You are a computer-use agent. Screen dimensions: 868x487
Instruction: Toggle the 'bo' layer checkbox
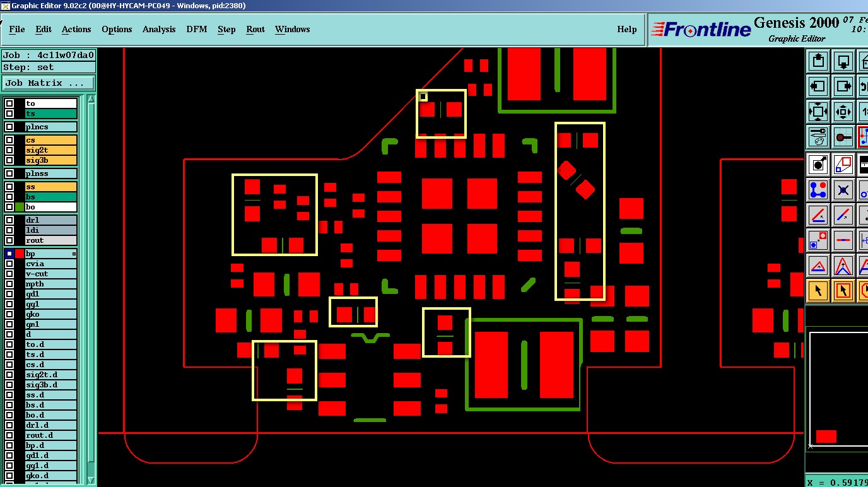[x=9, y=207]
